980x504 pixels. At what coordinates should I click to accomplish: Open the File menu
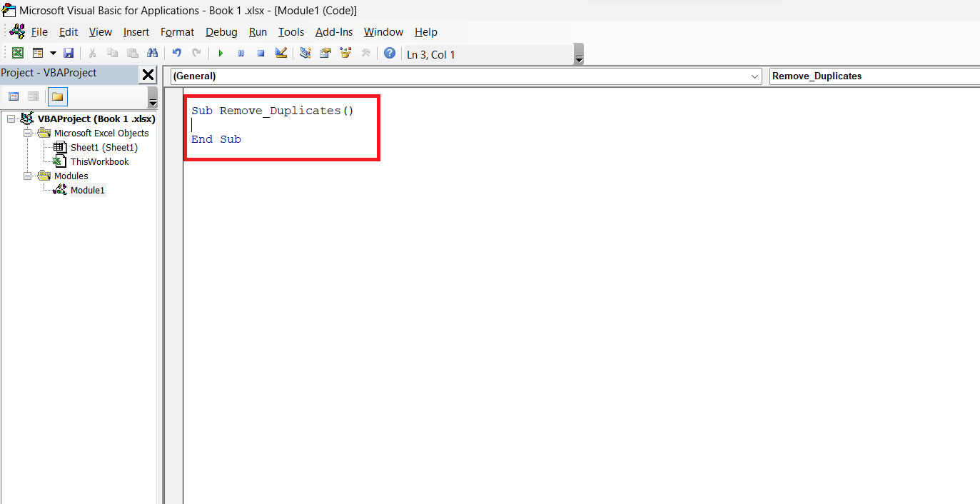tap(39, 32)
